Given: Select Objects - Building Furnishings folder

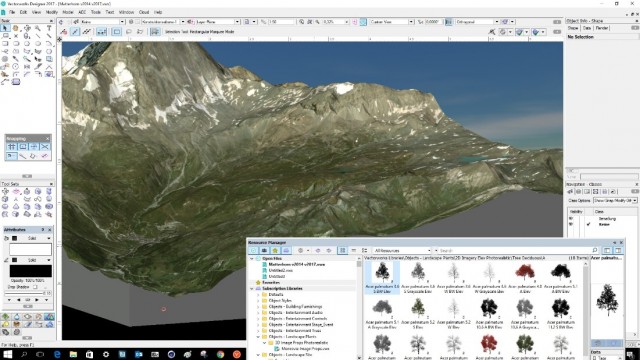Looking at the screenshot, I should point(295,307).
